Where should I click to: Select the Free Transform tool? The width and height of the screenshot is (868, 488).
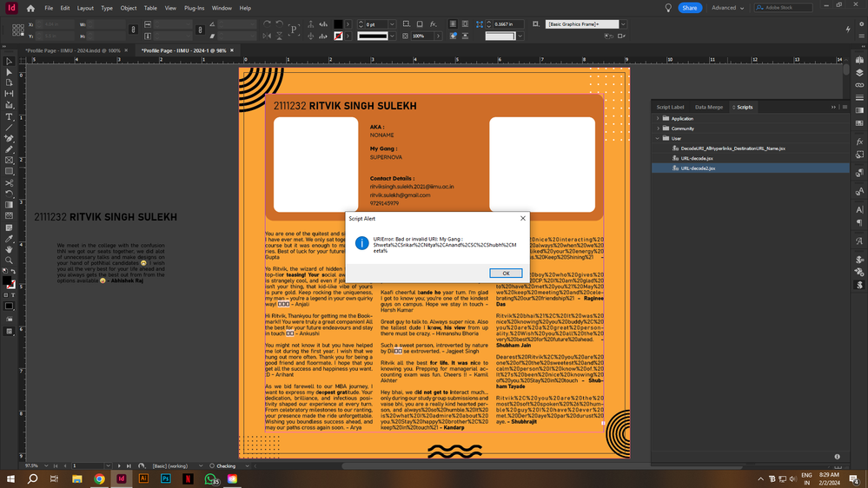[x=9, y=195]
